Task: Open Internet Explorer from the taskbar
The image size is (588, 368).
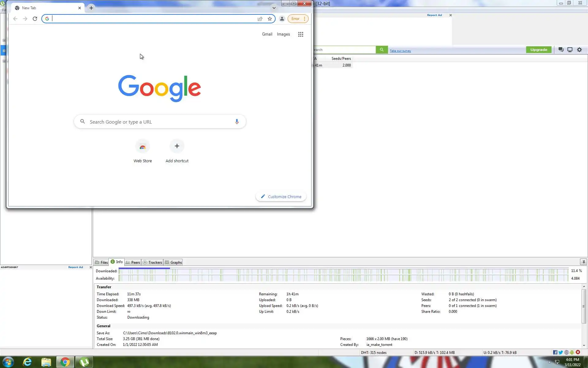Action: 27,362
